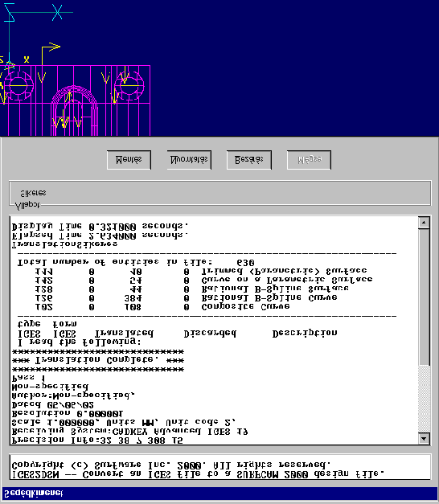Viewport: 439px width, 504px height.
Task: Select the 'Display Time 0.321000 seconds.' line
Action: [x=100, y=227]
